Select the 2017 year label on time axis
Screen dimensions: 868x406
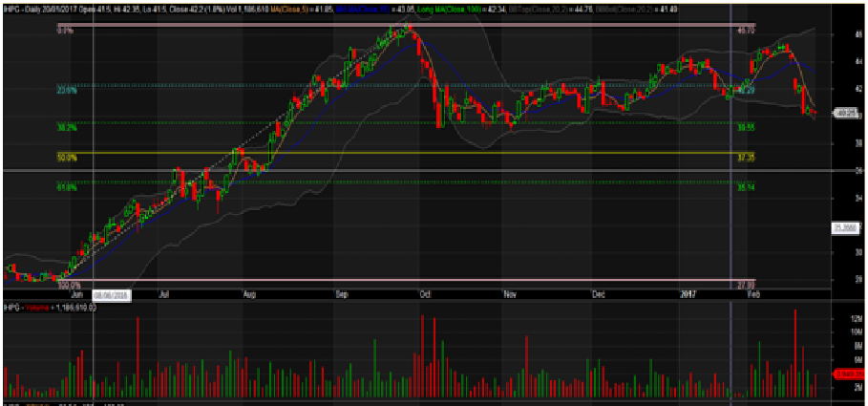click(x=695, y=295)
